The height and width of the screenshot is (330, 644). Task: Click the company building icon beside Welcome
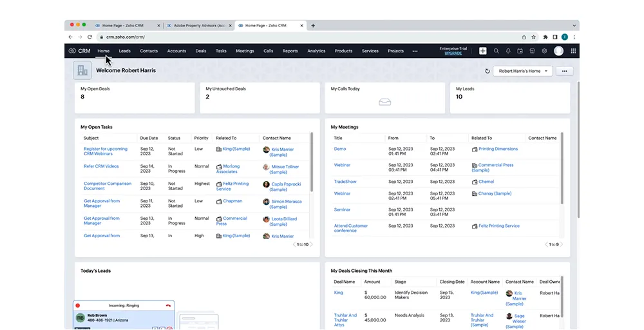click(x=82, y=70)
